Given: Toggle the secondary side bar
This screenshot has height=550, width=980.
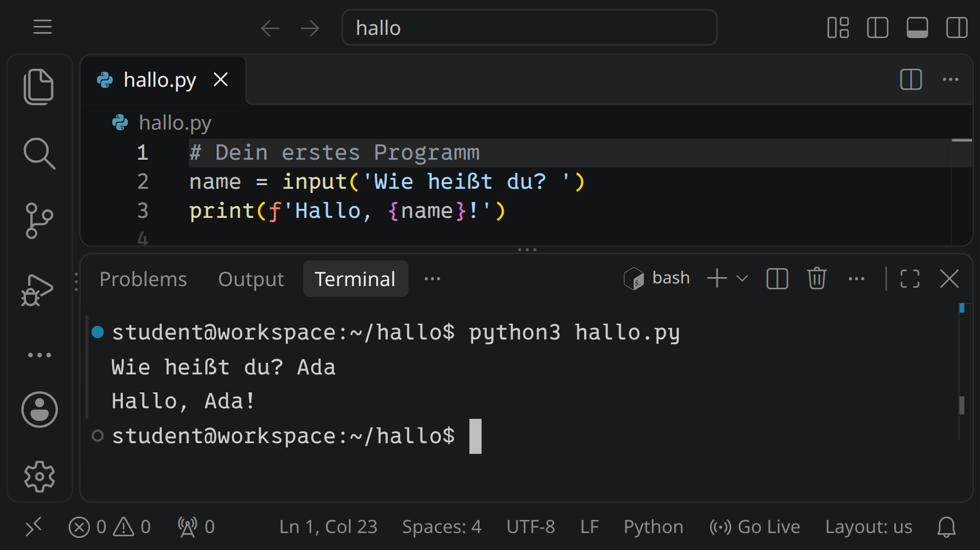Looking at the screenshot, I should click(957, 27).
